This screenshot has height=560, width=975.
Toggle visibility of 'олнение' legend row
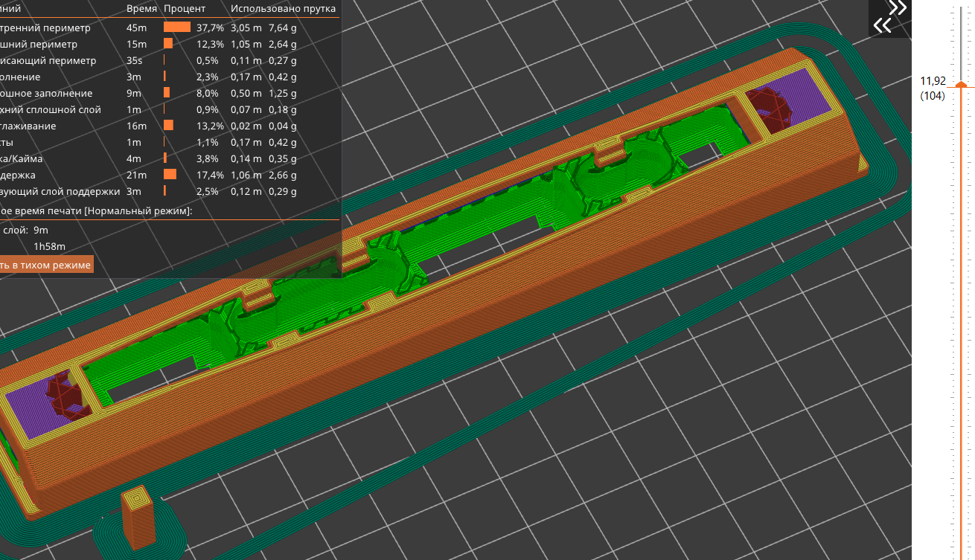click(20, 77)
